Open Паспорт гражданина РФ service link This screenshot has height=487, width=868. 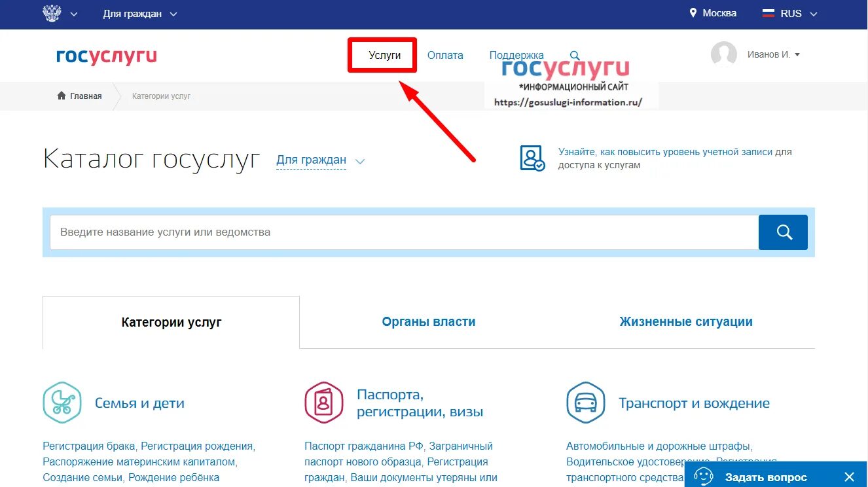click(x=364, y=446)
